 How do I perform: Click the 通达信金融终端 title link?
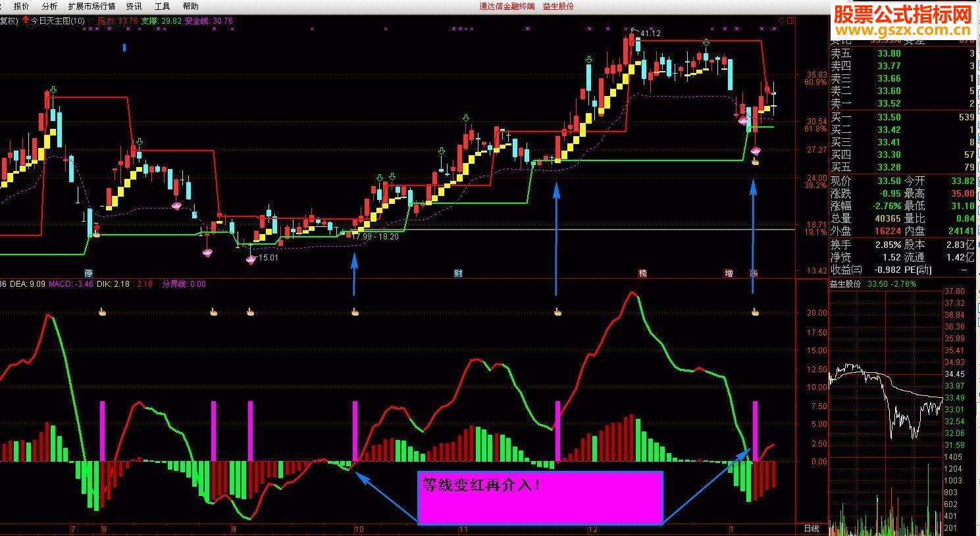point(507,6)
